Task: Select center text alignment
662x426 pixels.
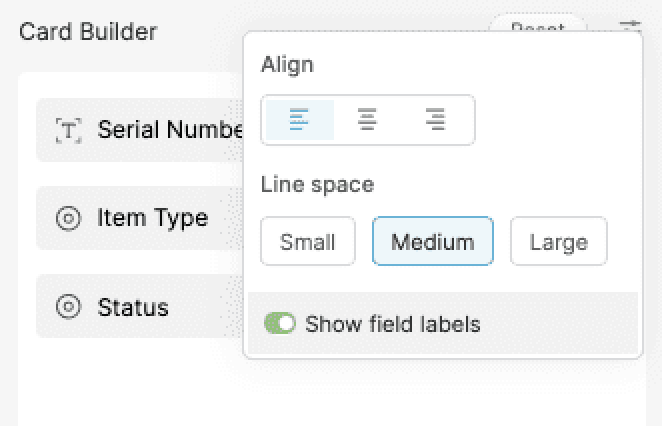Action: click(368, 120)
